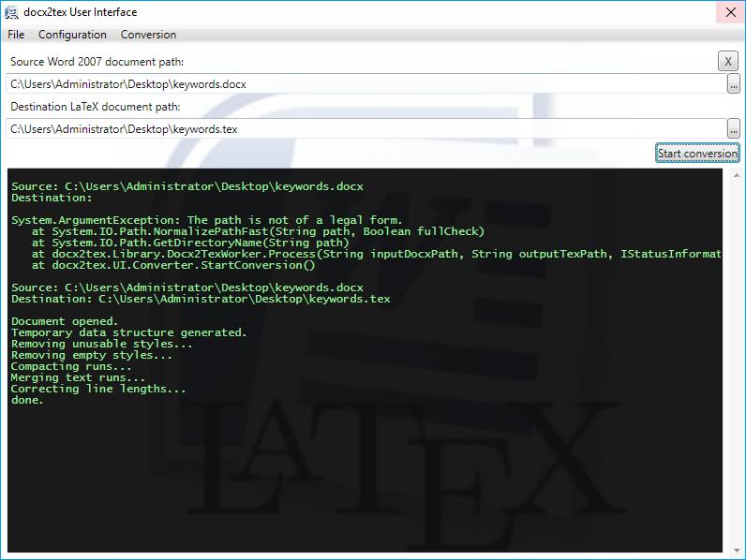Browse for destination LaTeX document path
Viewport: 746px width, 560px height.
pos(734,129)
